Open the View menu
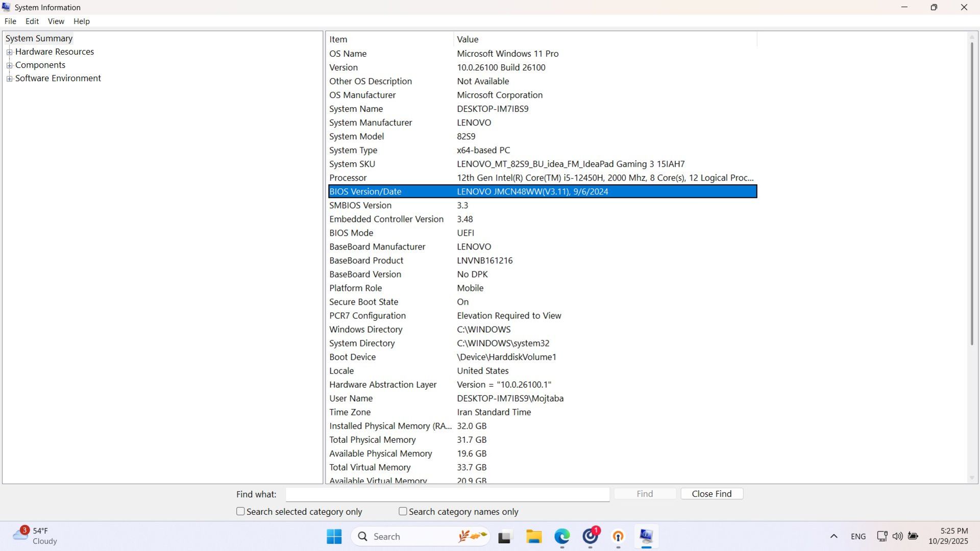980x551 pixels. (x=56, y=21)
